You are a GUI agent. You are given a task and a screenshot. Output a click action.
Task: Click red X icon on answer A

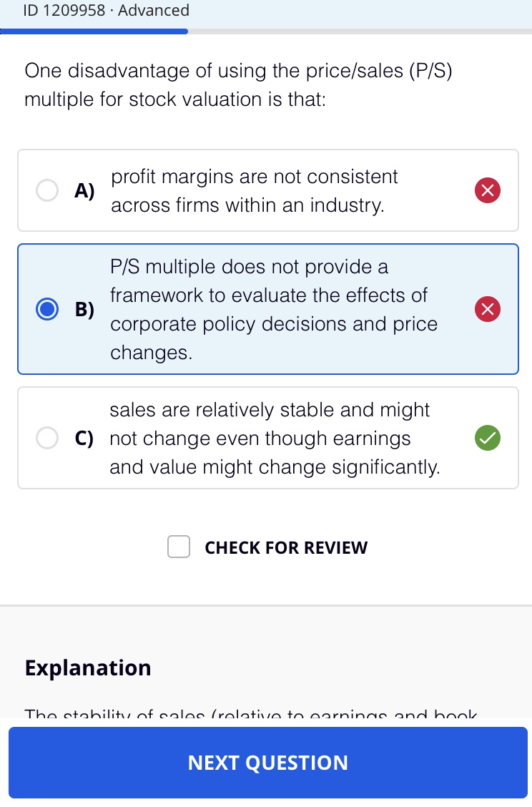(x=487, y=190)
